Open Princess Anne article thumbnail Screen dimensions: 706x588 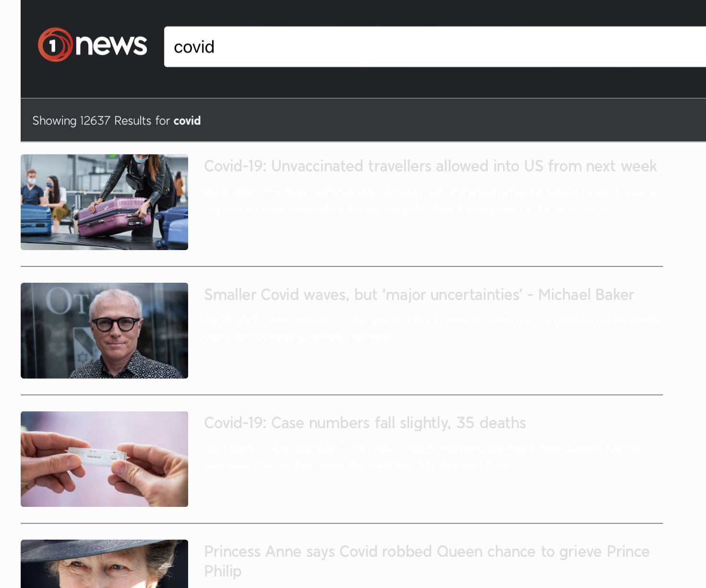tap(104, 564)
